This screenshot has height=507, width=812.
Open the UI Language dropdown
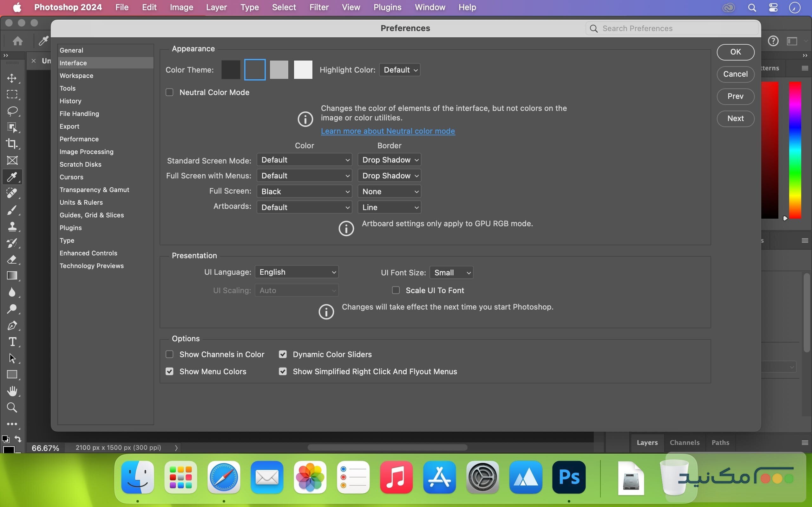point(297,272)
